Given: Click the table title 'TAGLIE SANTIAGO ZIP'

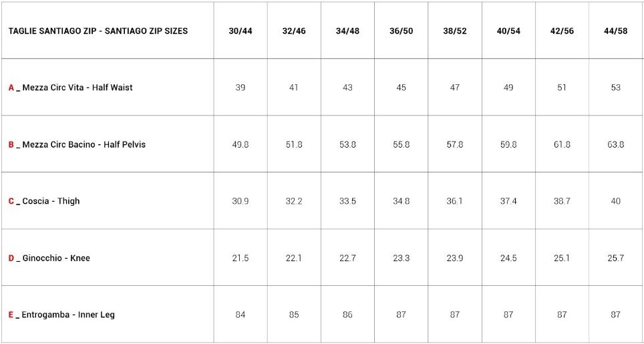Looking at the screenshot, I should click(x=98, y=31).
